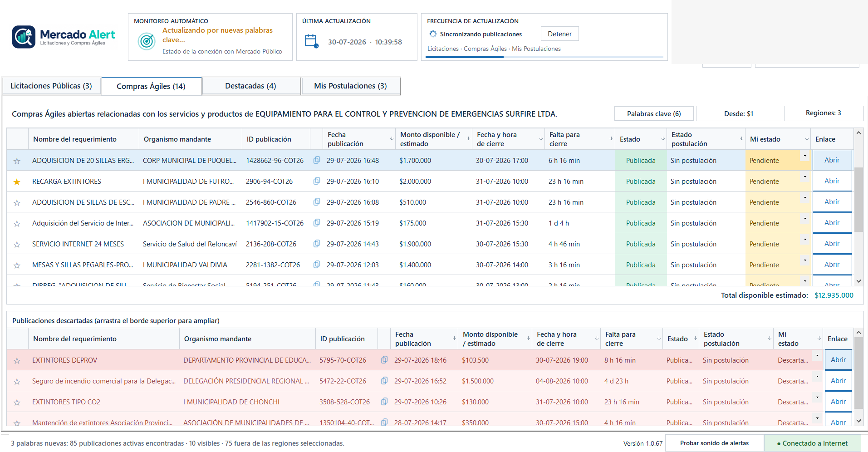Star the ADQUISICION DE 20 SILLAS ERG row
Viewport: 868px width, 452px height.
[x=17, y=161]
